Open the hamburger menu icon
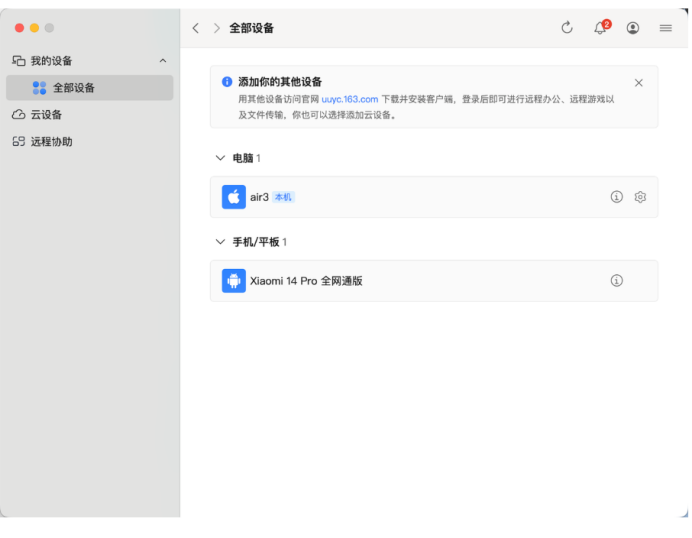Screen dimensions: 692x538 pyautogui.click(x=665, y=28)
